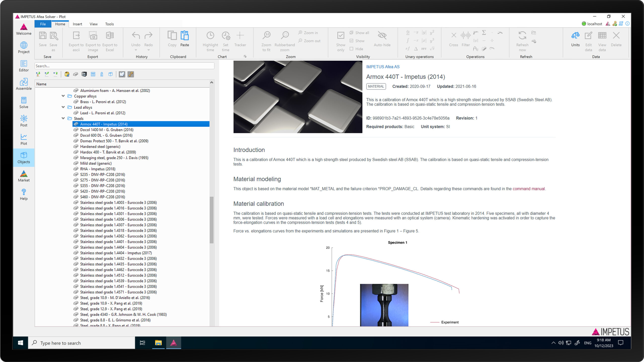Open the Post section in sidebar
Image resolution: width=644 pixels, height=362 pixels.
pyautogui.click(x=24, y=121)
